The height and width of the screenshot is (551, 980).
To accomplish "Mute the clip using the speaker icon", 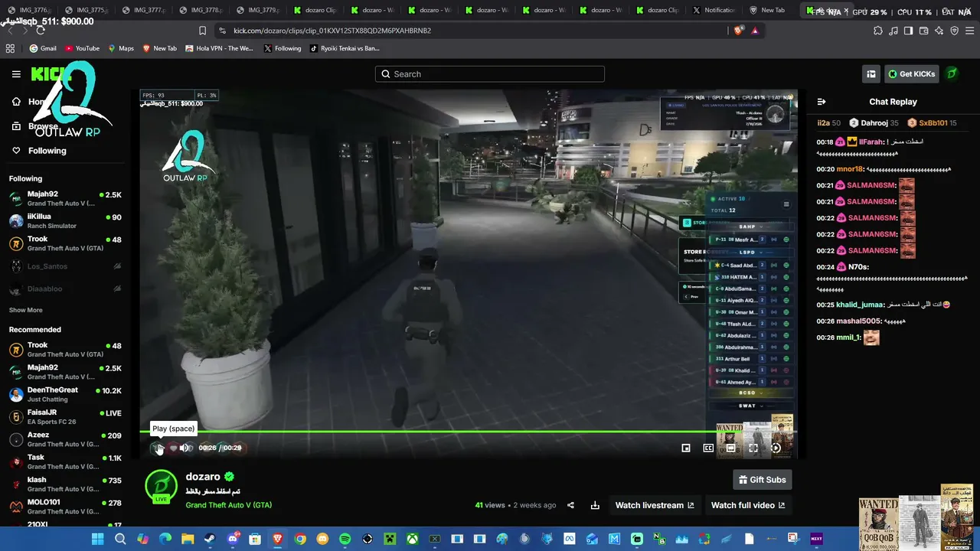I will pos(185,448).
